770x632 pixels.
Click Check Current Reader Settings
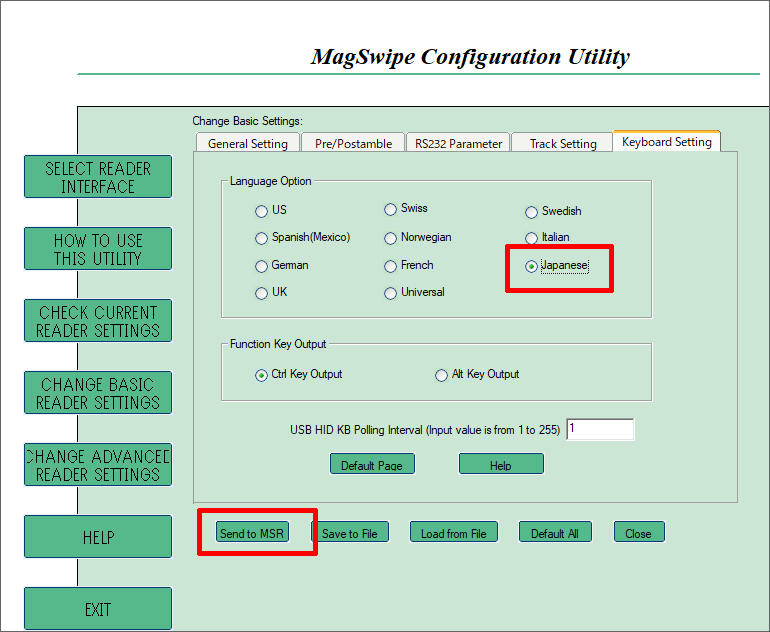tap(98, 321)
